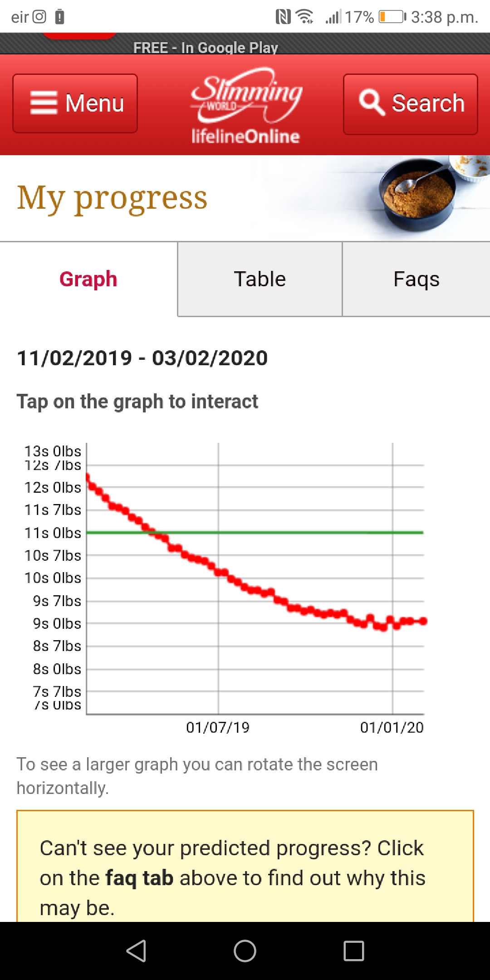
Task: Tap the FREE In Google Play banner
Action: [206, 47]
